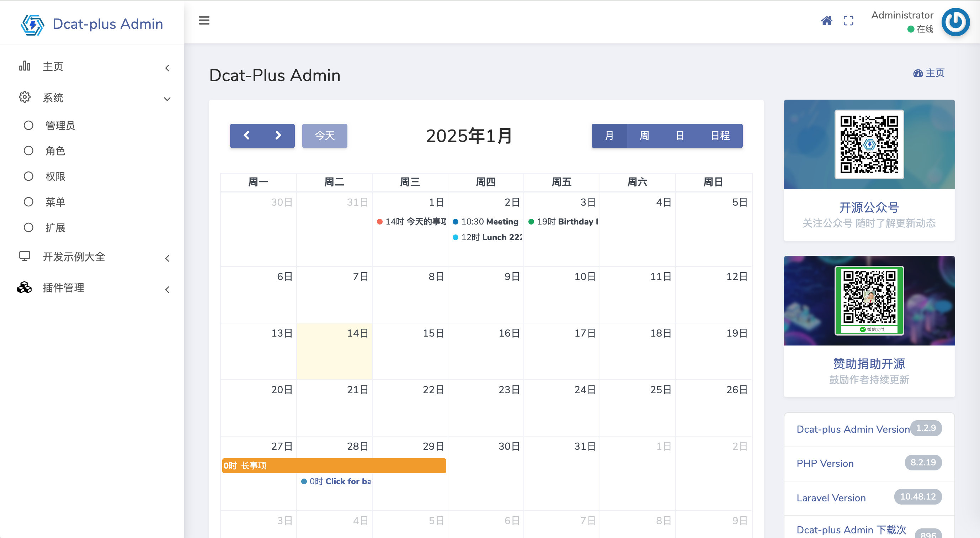Toggle fullscreen mode icon

click(848, 21)
